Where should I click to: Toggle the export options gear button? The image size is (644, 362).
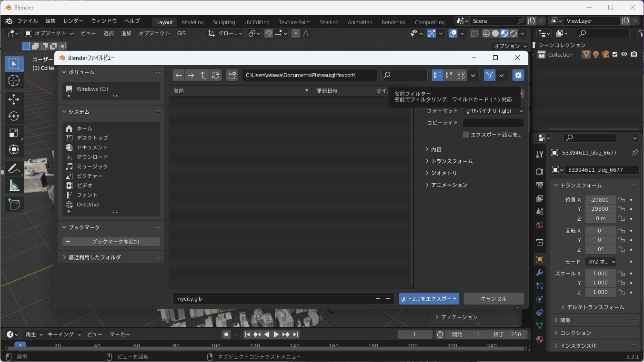518,75
